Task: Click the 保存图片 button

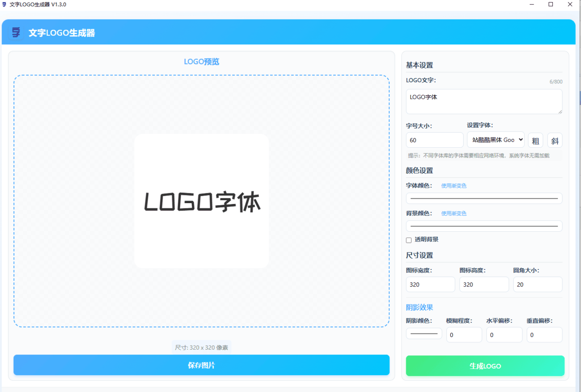Action: [x=201, y=365]
